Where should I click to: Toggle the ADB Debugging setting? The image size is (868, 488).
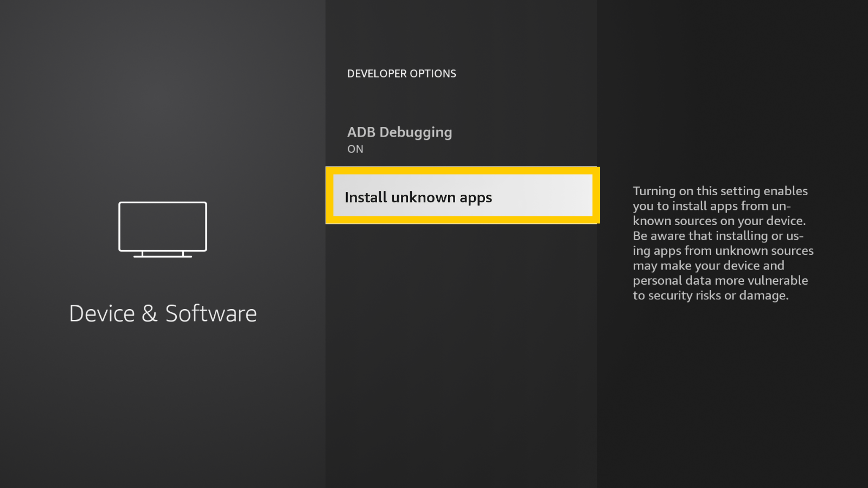click(461, 139)
